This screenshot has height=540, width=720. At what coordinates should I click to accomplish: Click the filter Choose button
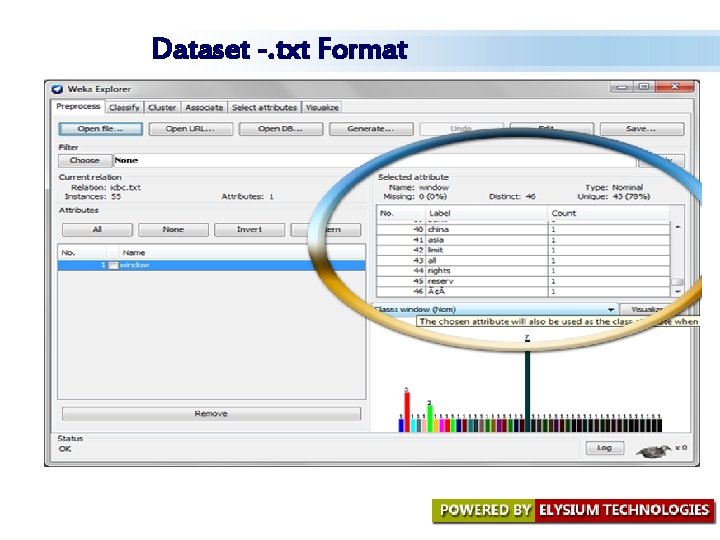click(x=85, y=160)
